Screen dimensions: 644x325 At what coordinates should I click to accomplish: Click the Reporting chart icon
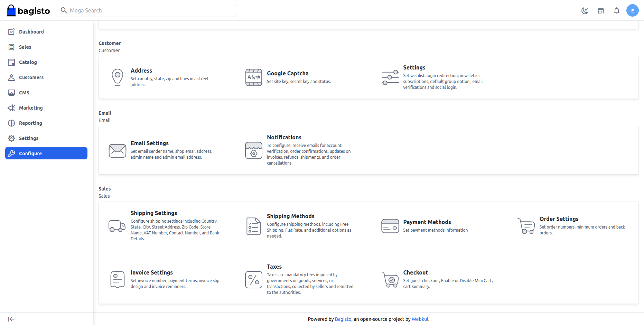click(11, 123)
